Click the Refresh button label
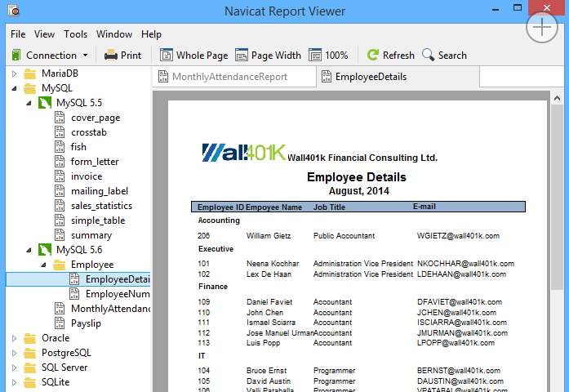Image resolution: width=569 pixels, height=392 pixels. click(x=398, y=56)
